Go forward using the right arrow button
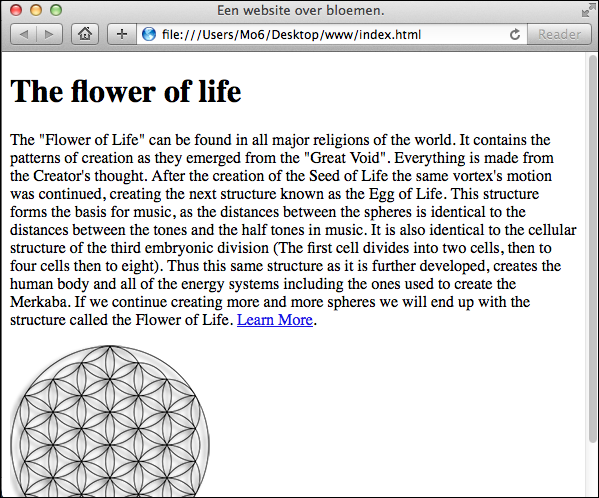This screenshot has width=599, height=498. 49,34
